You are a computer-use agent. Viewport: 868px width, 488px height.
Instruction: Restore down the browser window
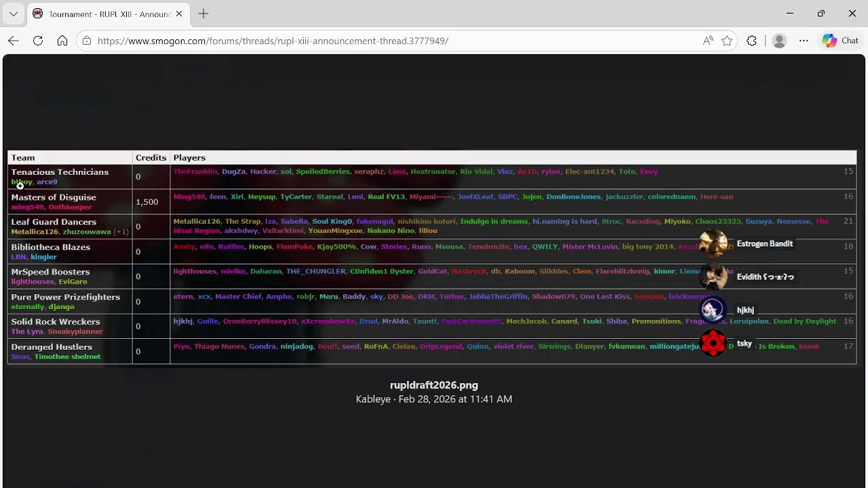click(x=821, y=14)
